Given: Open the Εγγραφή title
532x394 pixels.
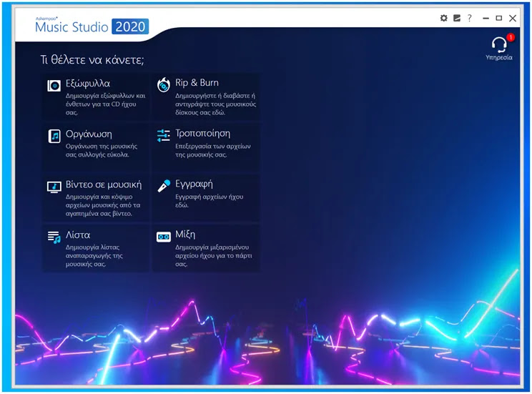Looking at the screenshot, I should coord(194,184).
